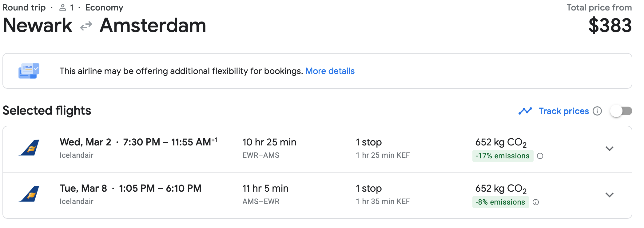Click the Icelandair logo on Mar 2 flight
The image size is (644, 228).
(x=29, y=148)
